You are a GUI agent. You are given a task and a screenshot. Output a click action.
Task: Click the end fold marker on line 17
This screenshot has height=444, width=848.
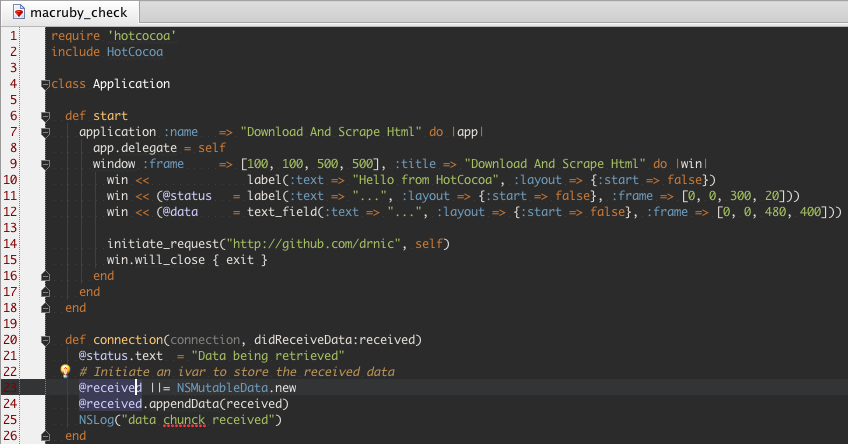(x=45, y=292)
